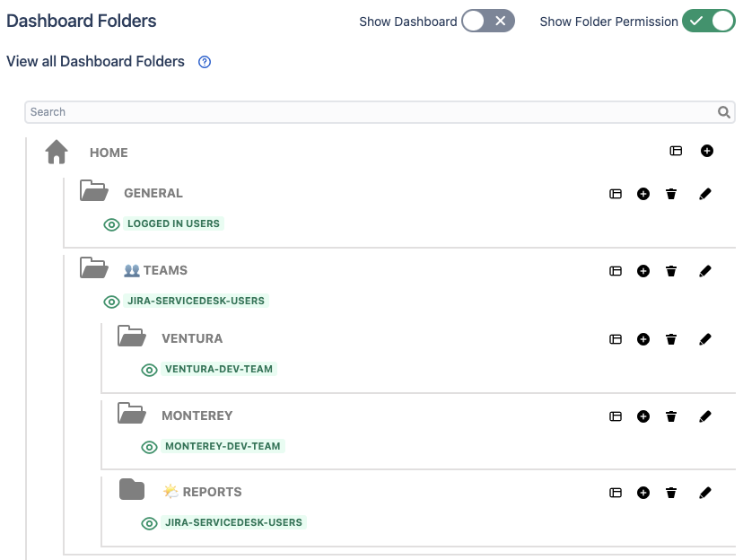743x560 pixels.
Task: Click the help question mark icon
Action: [x=205, y=62]
